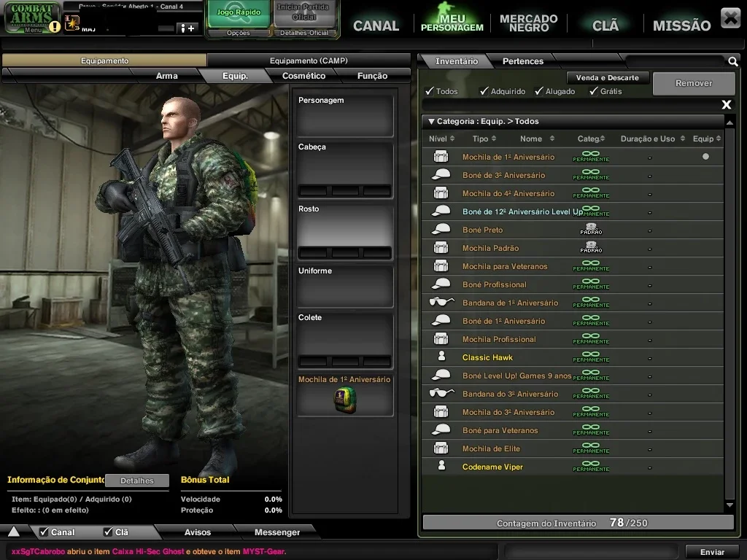Toggle the Todos filter checkbox
Viewport: 747px width, 560px height.
(x=430, y=91)
